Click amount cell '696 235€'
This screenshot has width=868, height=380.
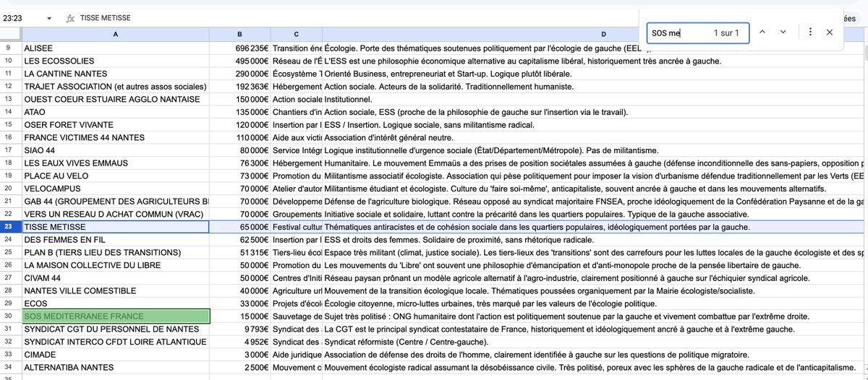[240, 48]
